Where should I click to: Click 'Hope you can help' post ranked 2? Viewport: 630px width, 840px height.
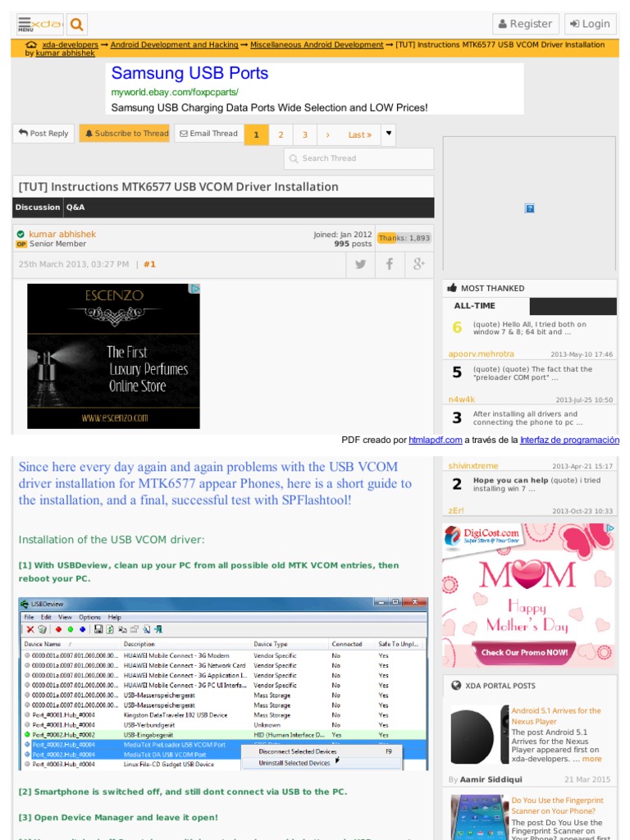point(536,484)
